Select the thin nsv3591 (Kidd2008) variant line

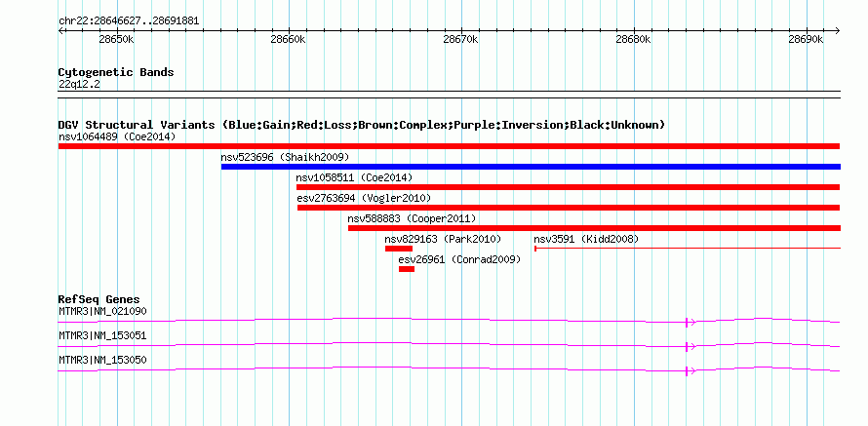688,249
